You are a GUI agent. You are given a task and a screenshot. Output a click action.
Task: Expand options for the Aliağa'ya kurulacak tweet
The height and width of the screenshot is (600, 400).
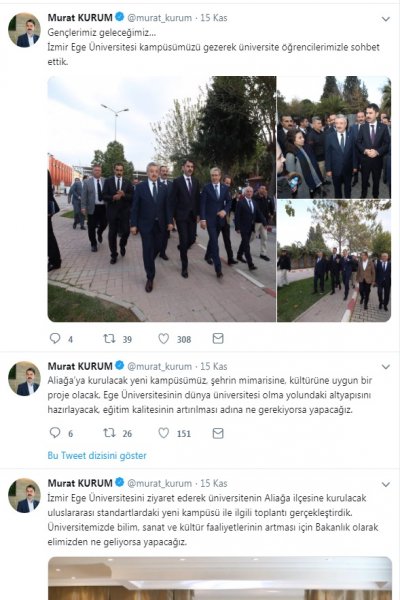[x=386, y=367]
